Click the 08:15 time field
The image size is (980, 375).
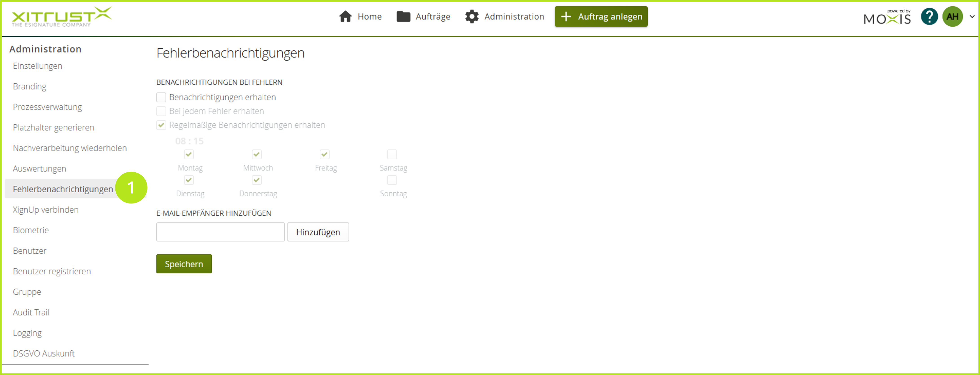click(x=189, y=141)
